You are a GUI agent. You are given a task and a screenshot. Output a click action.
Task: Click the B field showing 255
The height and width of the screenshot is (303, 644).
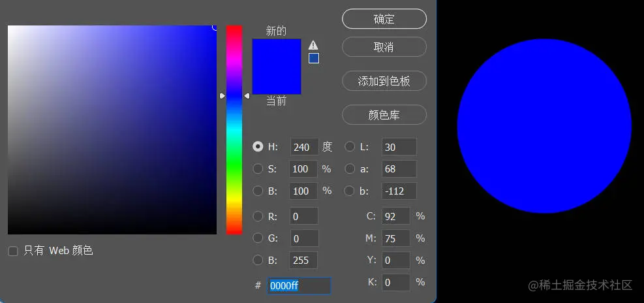303,261
